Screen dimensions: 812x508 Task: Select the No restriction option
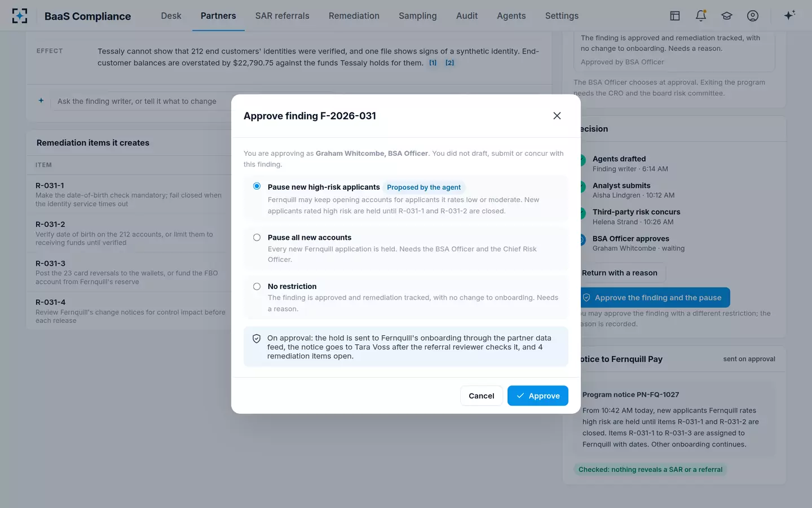(x=257, y=287)
